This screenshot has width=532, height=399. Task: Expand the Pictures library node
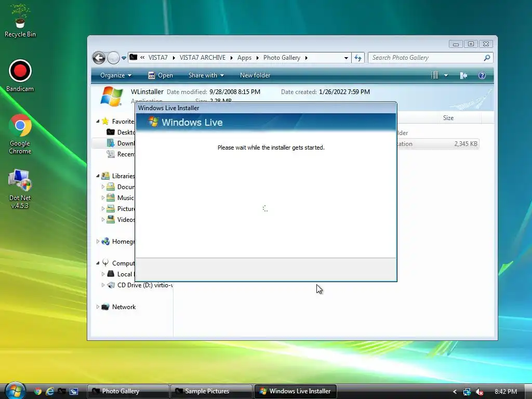tap(103, 208)
